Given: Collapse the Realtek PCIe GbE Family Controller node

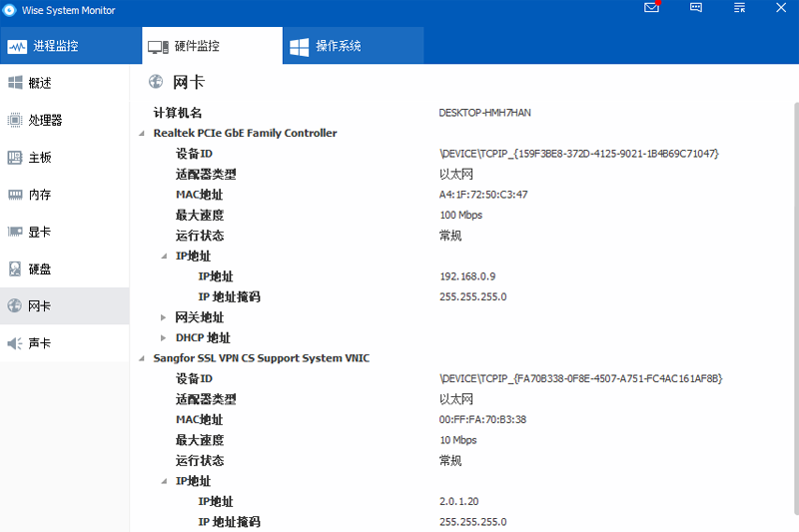Looking at the screenshot, I should tap(142, 133).
